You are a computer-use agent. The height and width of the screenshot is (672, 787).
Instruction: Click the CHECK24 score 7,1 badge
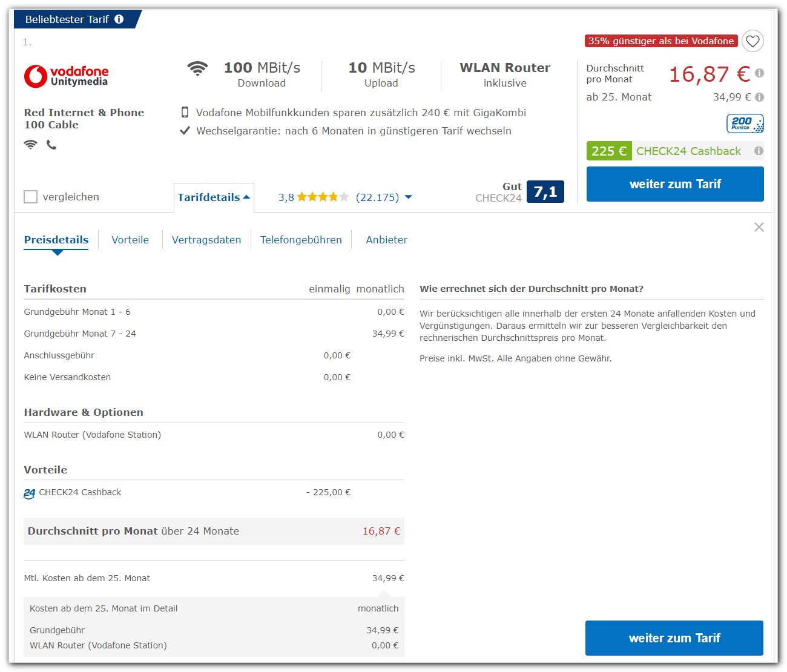pyautogui.click(x=545, y=192)
